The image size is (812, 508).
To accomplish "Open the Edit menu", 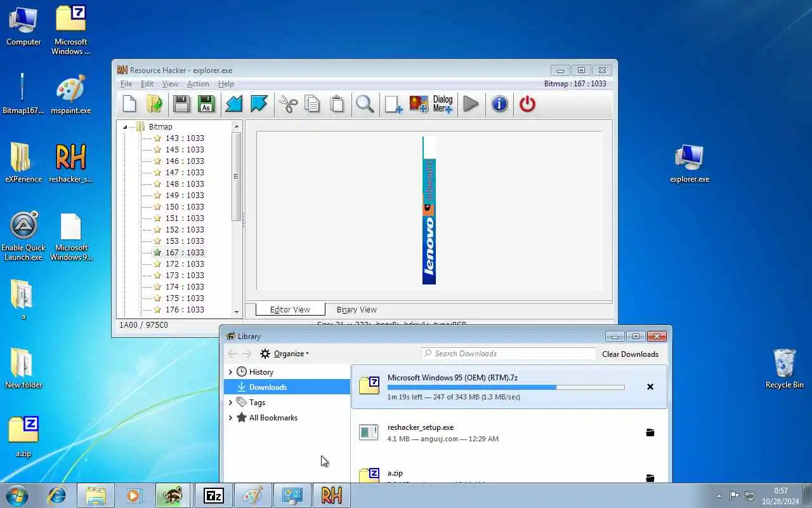I will pos(147,84).
